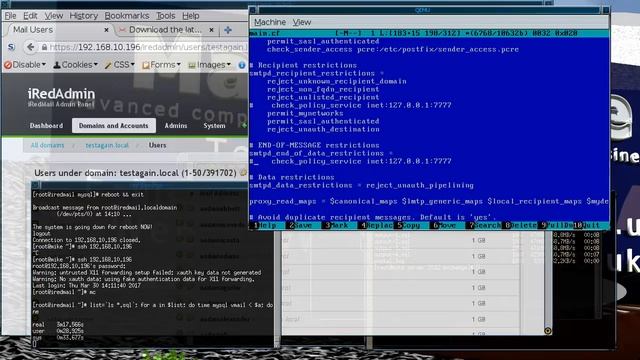Open the Edit menu in the browser
This screenshot has width=640, height=360.
[30, 16]
